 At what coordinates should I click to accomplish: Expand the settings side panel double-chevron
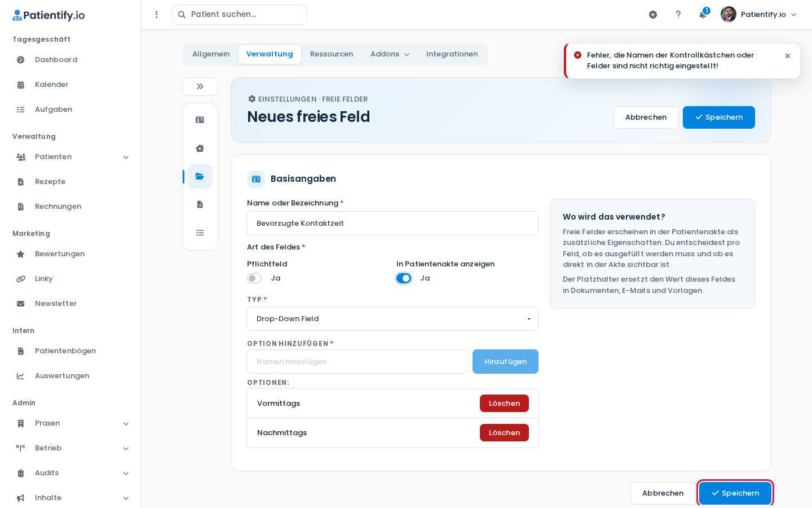[200, 86]
